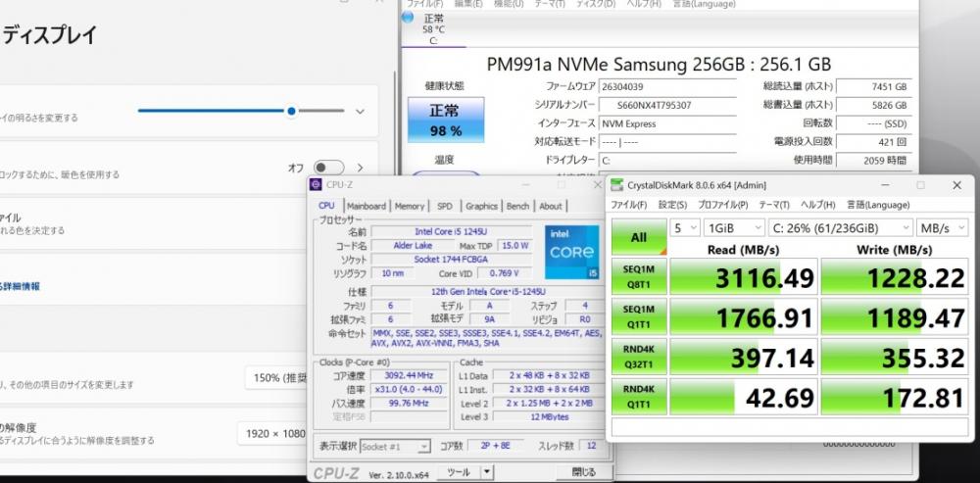The height and width of the screenshot is (483, 980).
Task: Open the 150% scale dropdown in Settings
Action: click(276, 377)
